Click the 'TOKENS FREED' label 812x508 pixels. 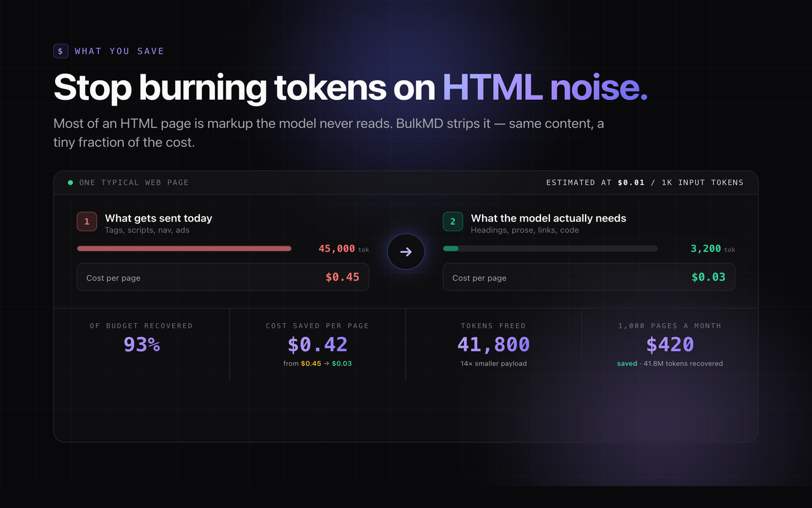(x=494, y=326)
